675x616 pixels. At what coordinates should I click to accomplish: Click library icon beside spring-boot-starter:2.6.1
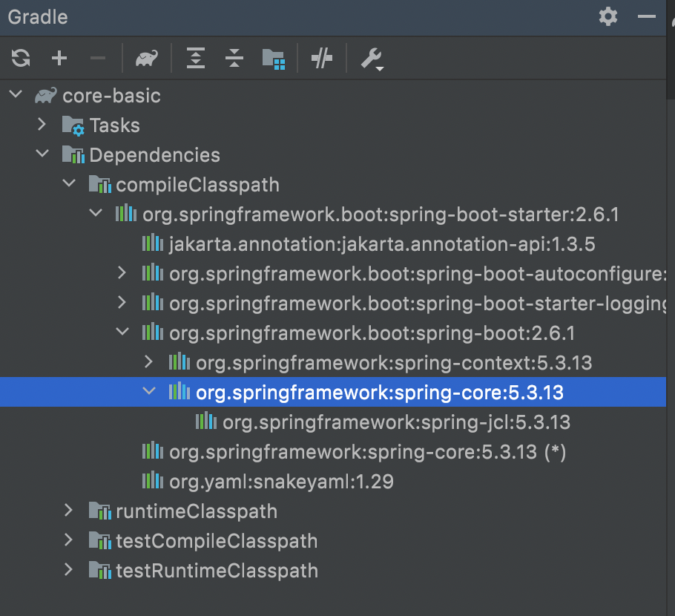tap(125, 213)
